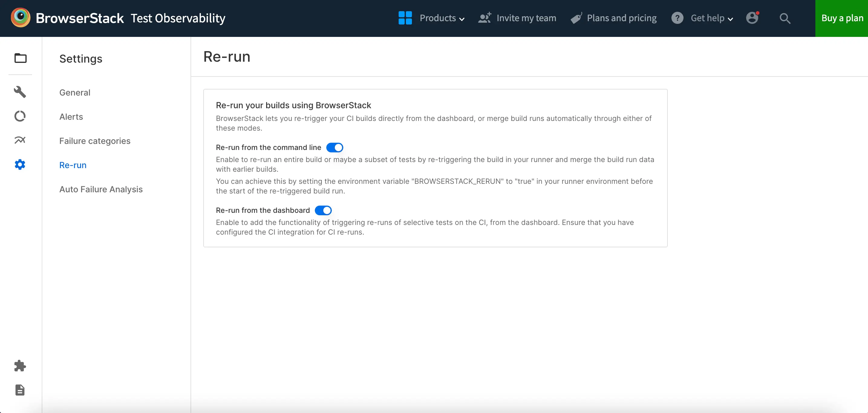Click the BrowserStack logo icon
The height and width of the screenshot is (413, 868).
(21, 18)
